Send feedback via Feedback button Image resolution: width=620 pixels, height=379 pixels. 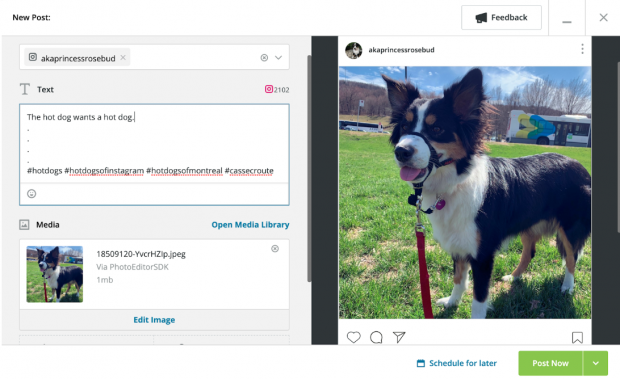point(501,17)
